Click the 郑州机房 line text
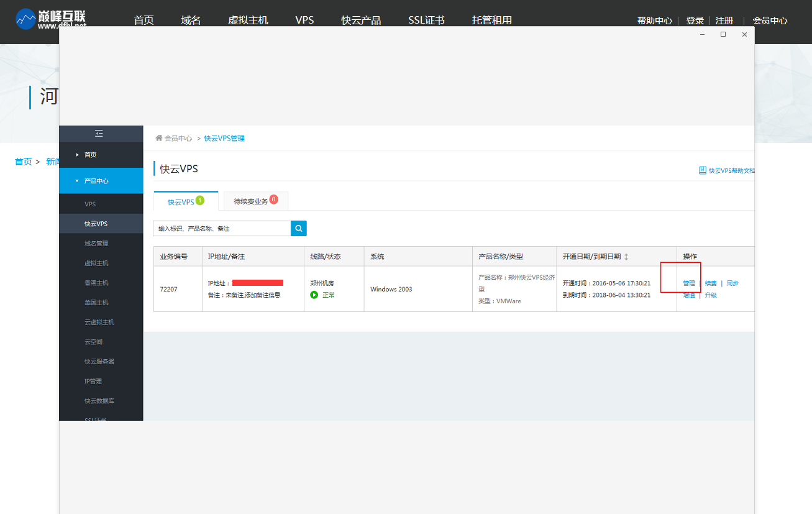Screen dimensions: 812x514 pyautogui.click(x=322, y=283)
